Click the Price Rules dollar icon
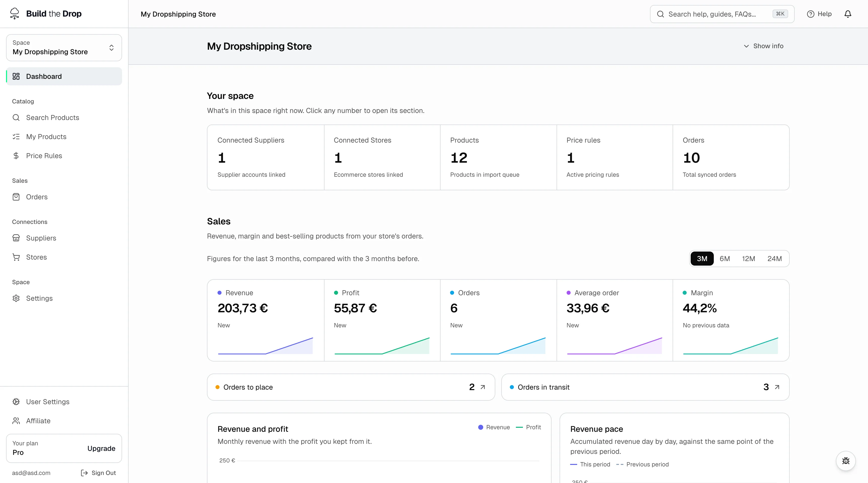The width and height of the screenshot is (868, 483). (16, 156)
